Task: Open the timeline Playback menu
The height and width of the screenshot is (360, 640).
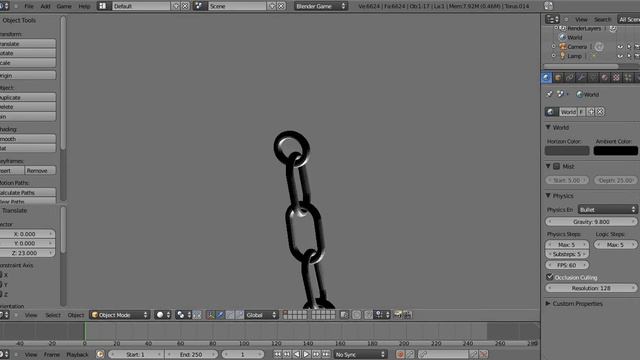Action: [x=77, y=355]
